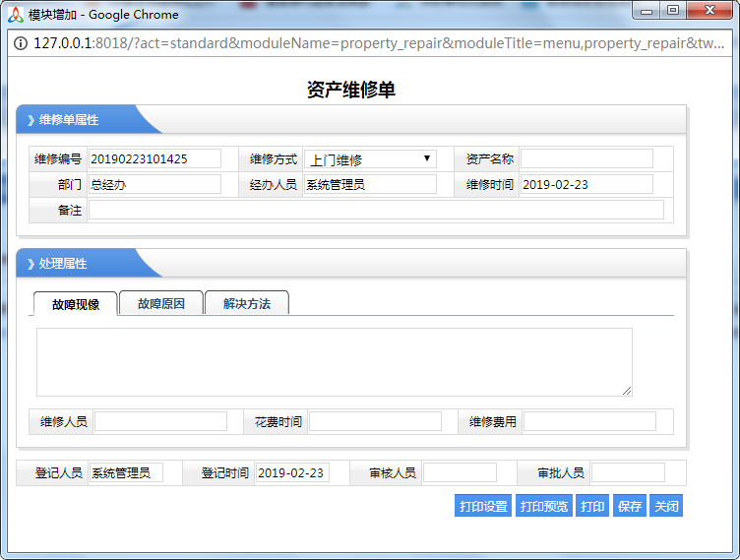Image resolution: width=740 pixels, height=560 pixels.
Task: Focus the 资产名称 input field
Action: coord(586,159)
